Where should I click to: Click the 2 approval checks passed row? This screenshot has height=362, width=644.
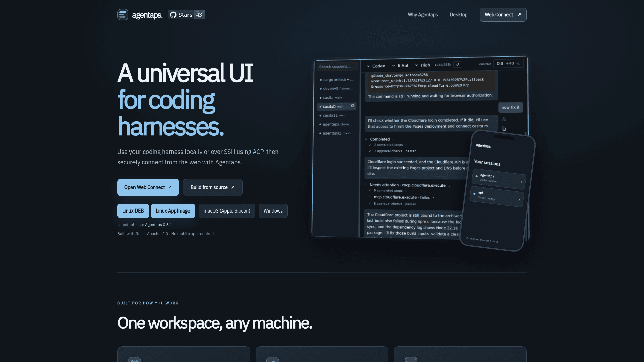pos(392,151)
